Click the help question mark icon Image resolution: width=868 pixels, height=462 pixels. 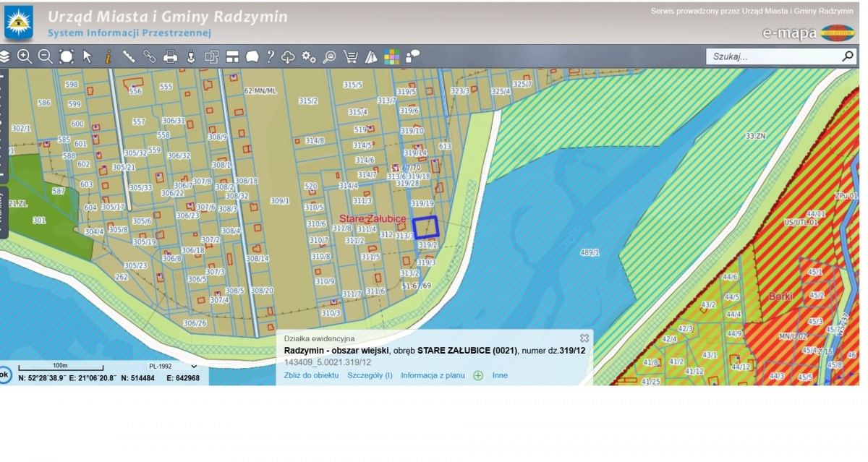[x=271, y=56]
